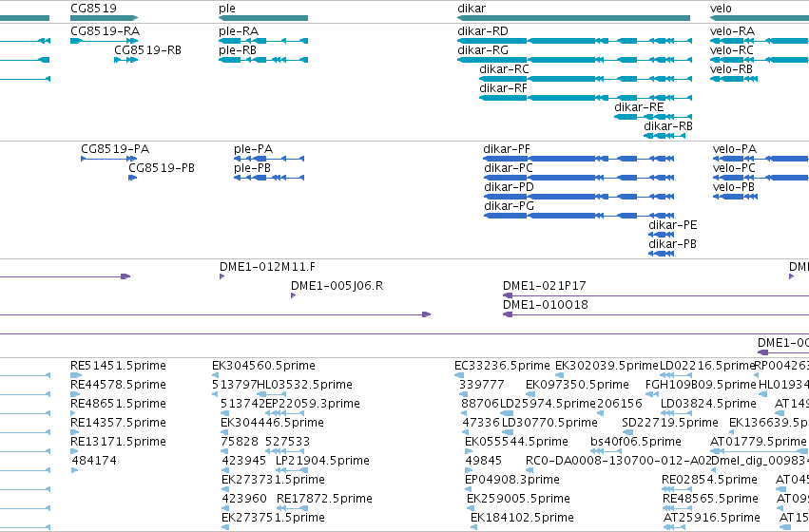809x532 pixels.
Task: Click EST RE44578.5prime
Action: click(x=74, y=394)
